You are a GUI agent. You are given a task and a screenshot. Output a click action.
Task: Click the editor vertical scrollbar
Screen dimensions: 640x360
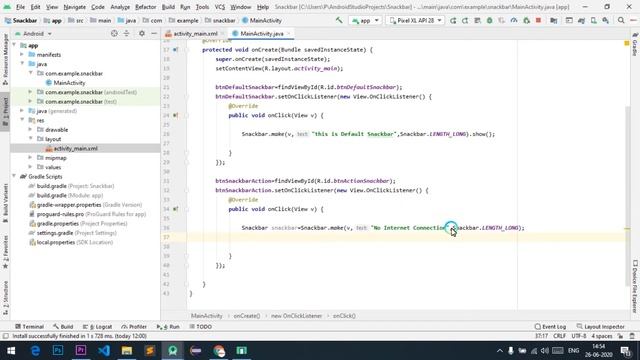coord(627,196)
